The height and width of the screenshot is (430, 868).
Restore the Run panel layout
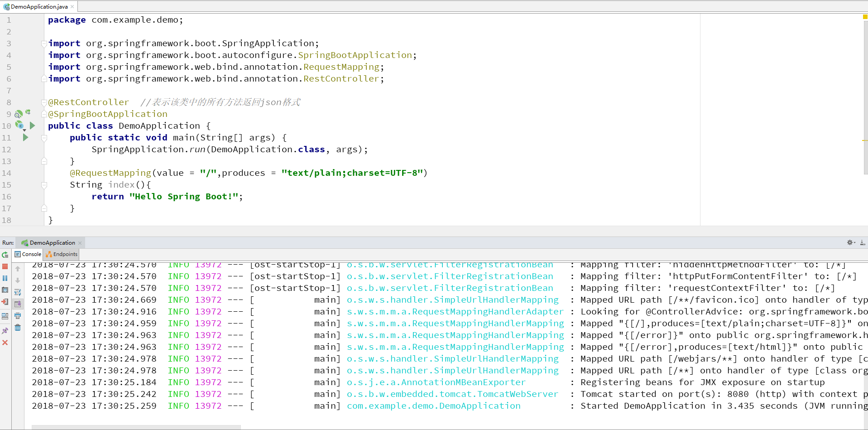(5, 316)
